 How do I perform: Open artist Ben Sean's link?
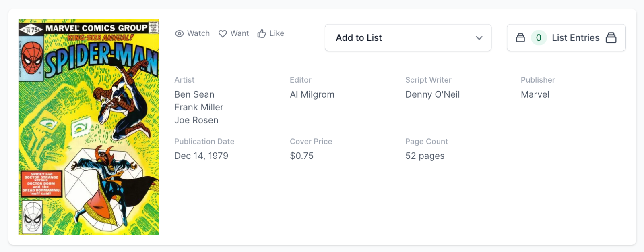tap(194, 94)
